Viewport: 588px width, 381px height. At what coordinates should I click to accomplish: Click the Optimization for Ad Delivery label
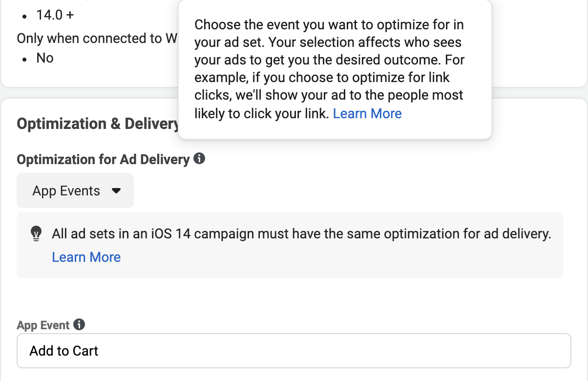[x=103, y=159]
